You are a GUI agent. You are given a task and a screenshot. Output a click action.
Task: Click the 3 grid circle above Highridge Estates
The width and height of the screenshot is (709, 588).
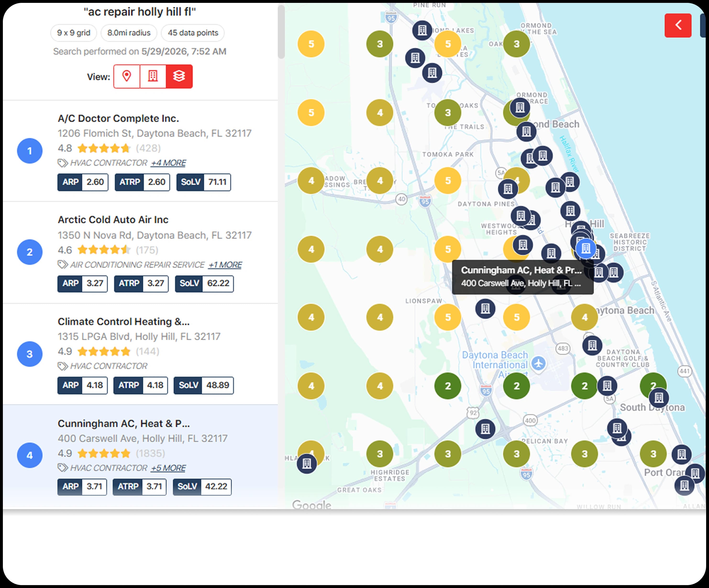pos(379,454)
